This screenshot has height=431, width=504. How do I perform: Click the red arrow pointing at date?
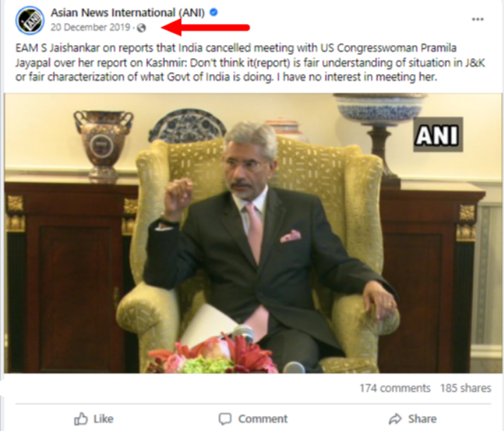pyautogui.click(x=205, y=27)
